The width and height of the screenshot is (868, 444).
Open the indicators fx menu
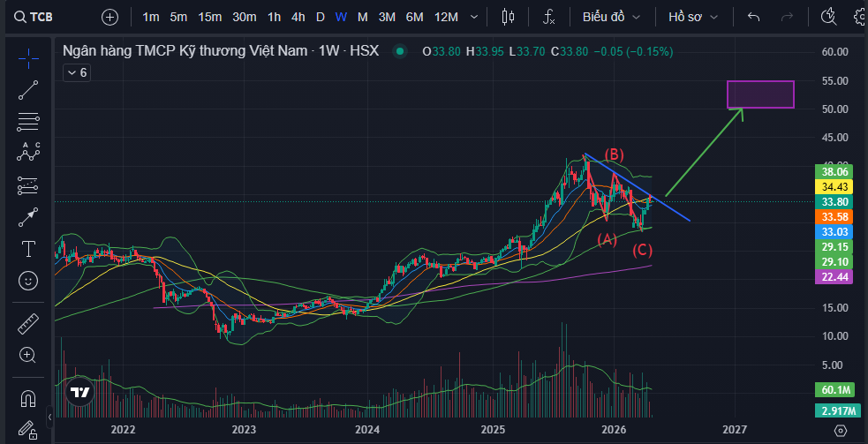(x=548, y=17)
